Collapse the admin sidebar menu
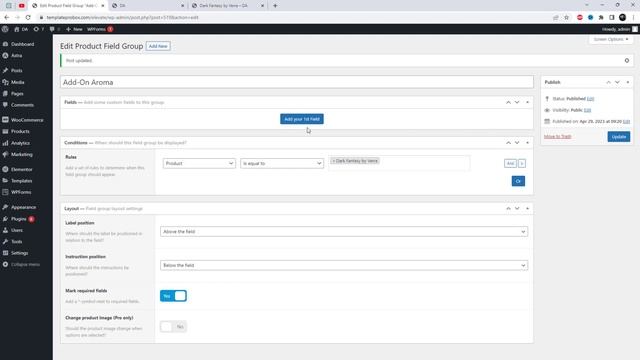 coord(21,264)
